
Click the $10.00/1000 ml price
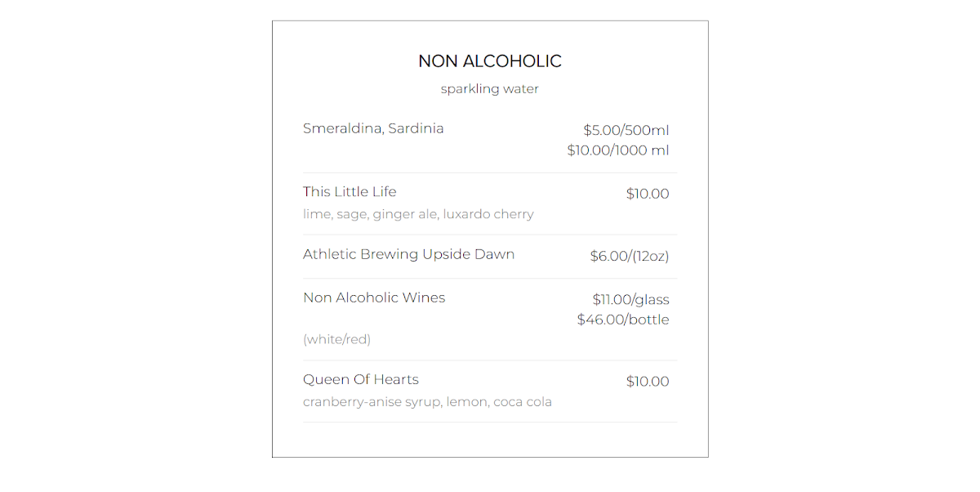(x=617, y=150)
